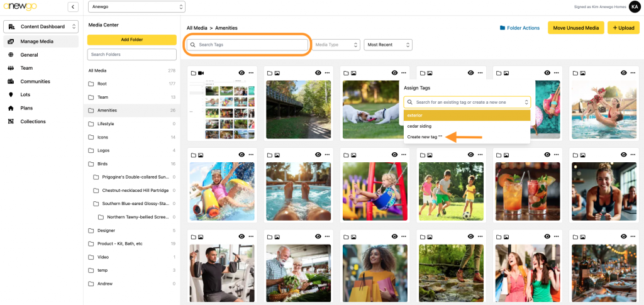This screenshot has width=644, height=305.
Task: Open three-dot menu on dogs playing photo
Action: point(404,73)
